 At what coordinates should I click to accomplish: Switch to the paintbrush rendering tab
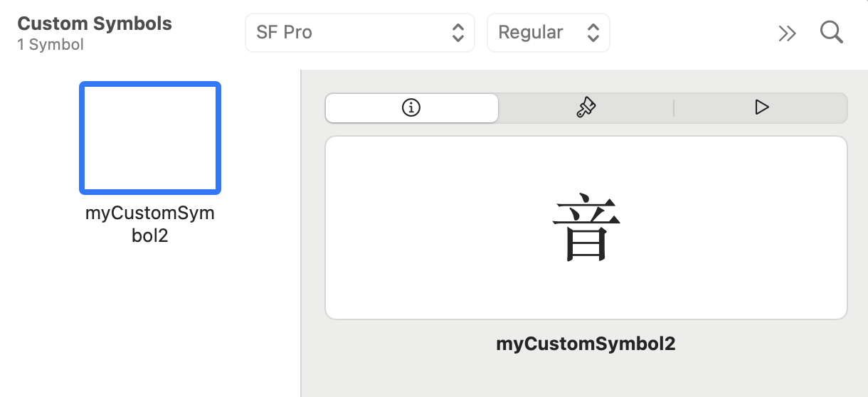(x=586, y=108)
